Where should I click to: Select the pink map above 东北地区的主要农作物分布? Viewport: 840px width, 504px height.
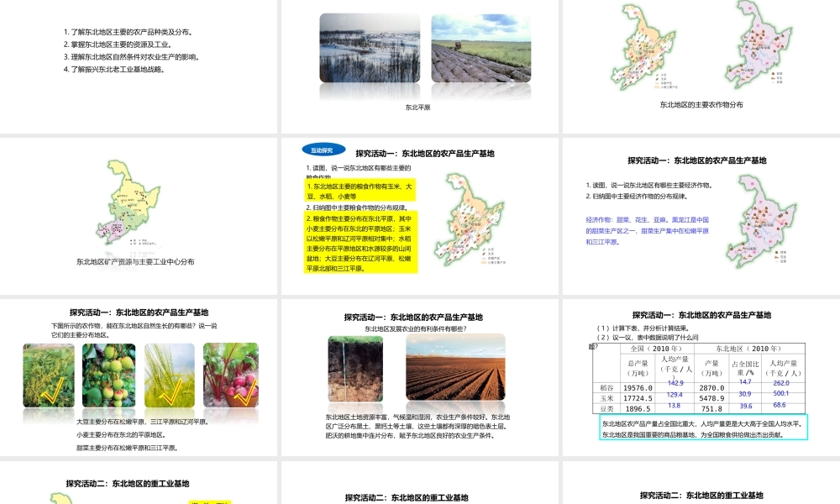[758, 44]
